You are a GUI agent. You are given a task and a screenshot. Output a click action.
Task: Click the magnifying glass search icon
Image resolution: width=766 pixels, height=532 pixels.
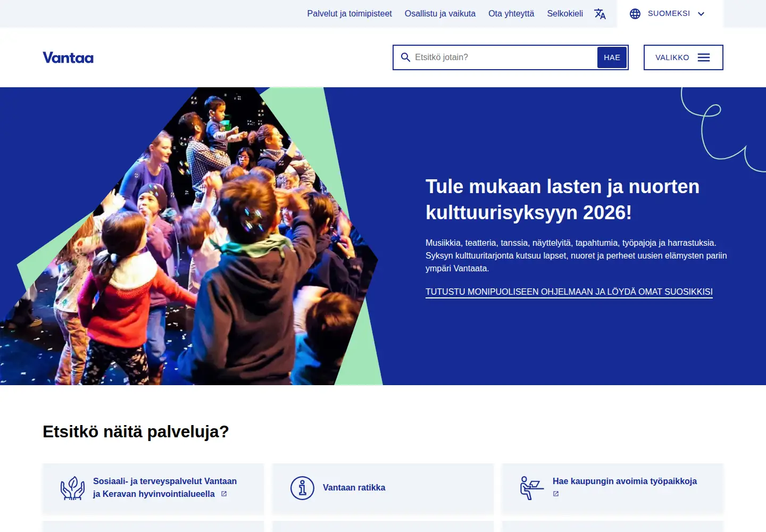coord(405,57)
